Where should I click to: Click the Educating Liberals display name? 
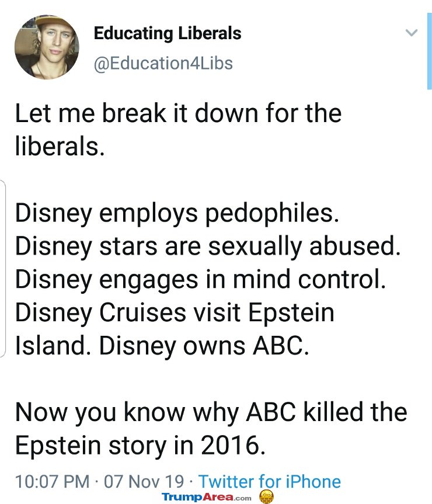(168, 34)
